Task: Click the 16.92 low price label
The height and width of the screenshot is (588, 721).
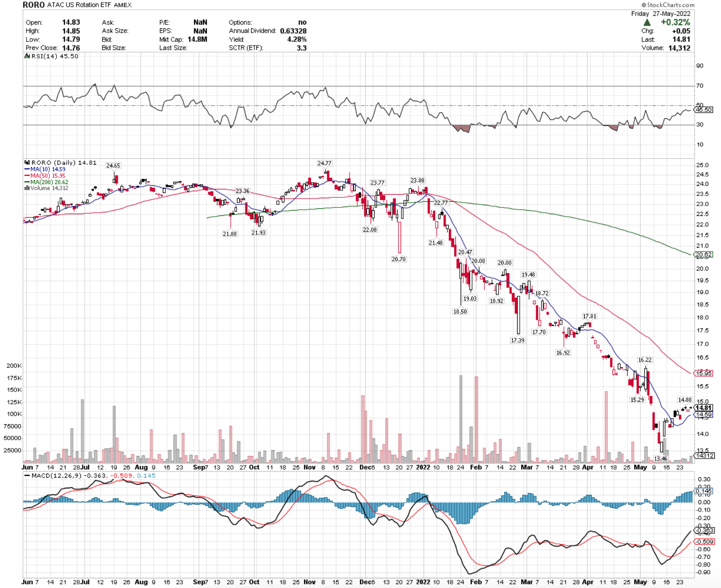Action: point(563,353)
